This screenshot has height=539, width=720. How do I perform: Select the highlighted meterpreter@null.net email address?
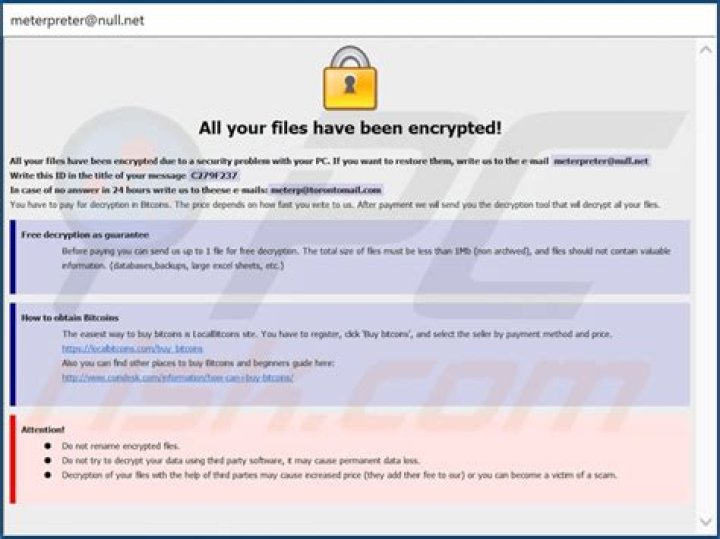tap(601, 160)
